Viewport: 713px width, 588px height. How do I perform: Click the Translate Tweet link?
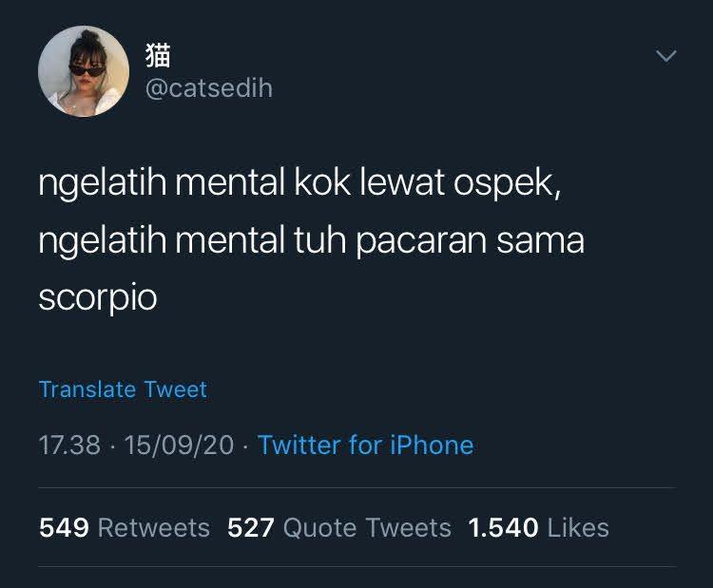[123, 389]
